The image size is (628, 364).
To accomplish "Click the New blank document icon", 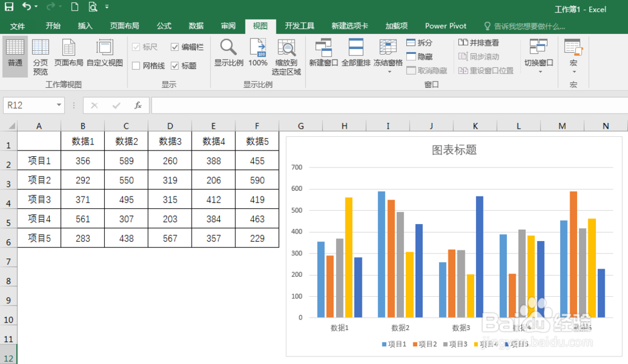I will (75, 6).
